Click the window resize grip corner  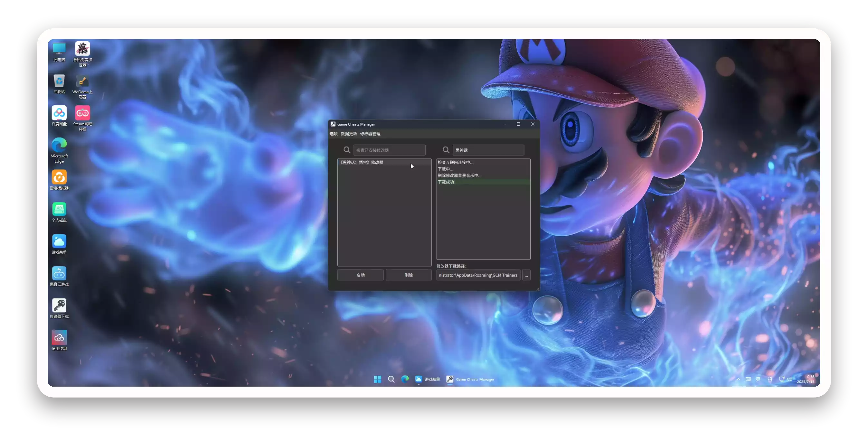[537, 289]
